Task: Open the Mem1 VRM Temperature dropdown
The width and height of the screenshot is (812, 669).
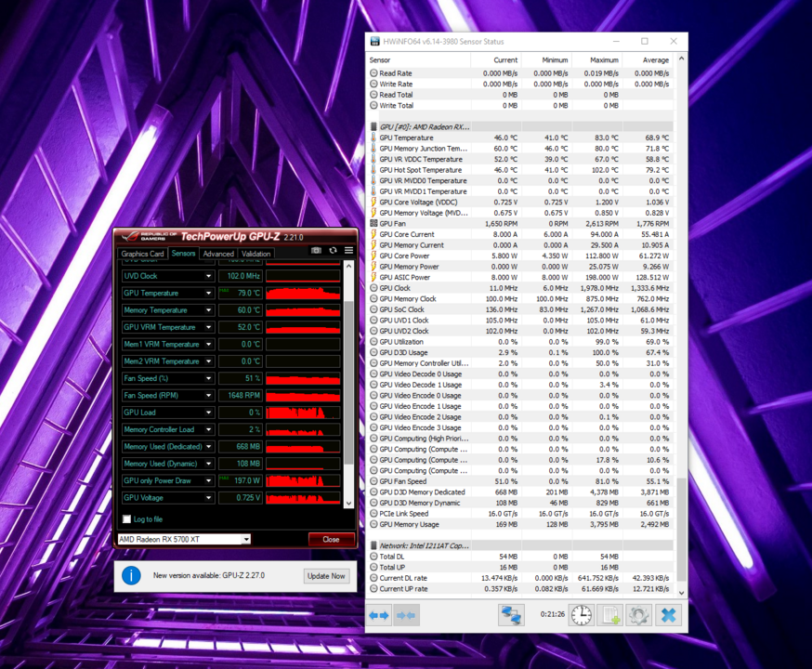Action: [x=208, y=345]
